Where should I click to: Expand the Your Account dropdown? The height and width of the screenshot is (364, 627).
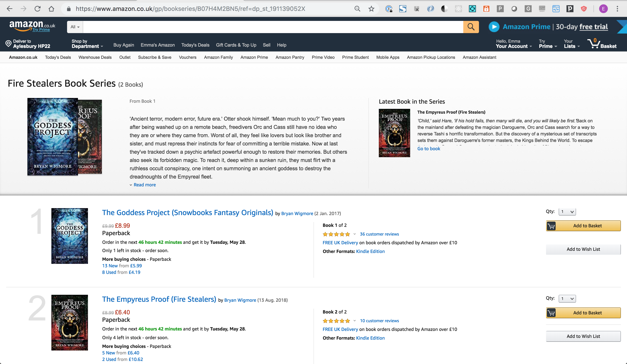514,44
